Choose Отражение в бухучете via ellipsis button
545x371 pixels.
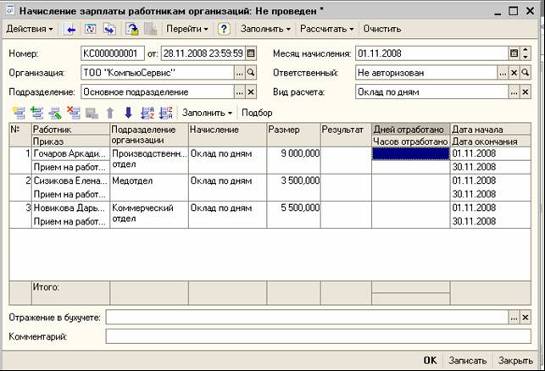click(514, 317)
